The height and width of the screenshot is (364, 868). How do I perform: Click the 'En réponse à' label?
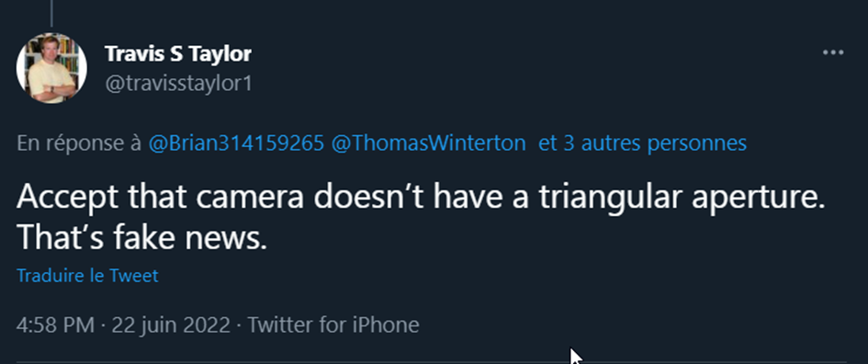point(79,143)
